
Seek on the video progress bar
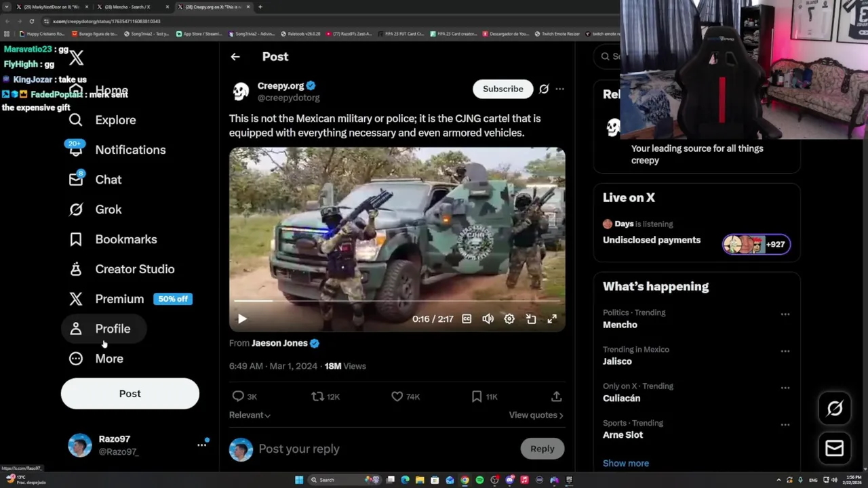(397, 300)
